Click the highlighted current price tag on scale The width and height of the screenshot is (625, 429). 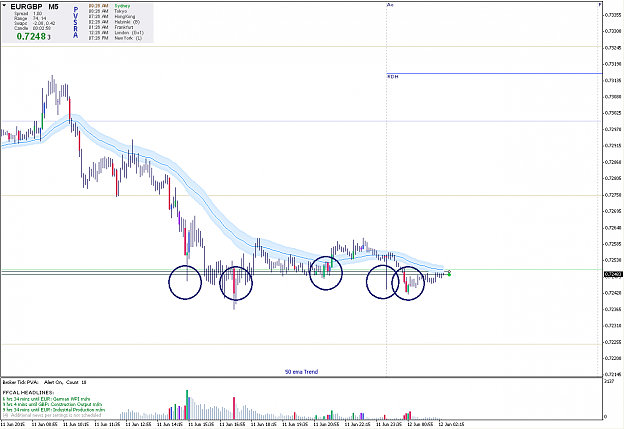pyautogui.click(x=613, y=274)
